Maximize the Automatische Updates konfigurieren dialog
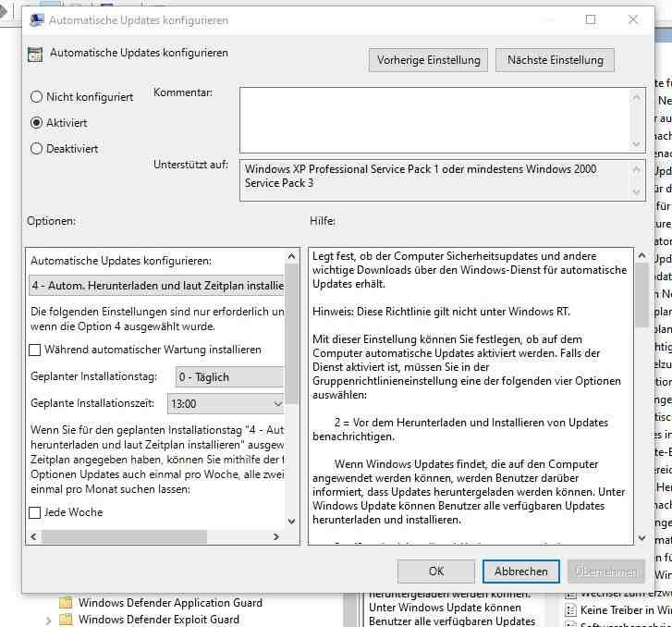Viewport: 672px width, 627px height. (x=591, y=19)
